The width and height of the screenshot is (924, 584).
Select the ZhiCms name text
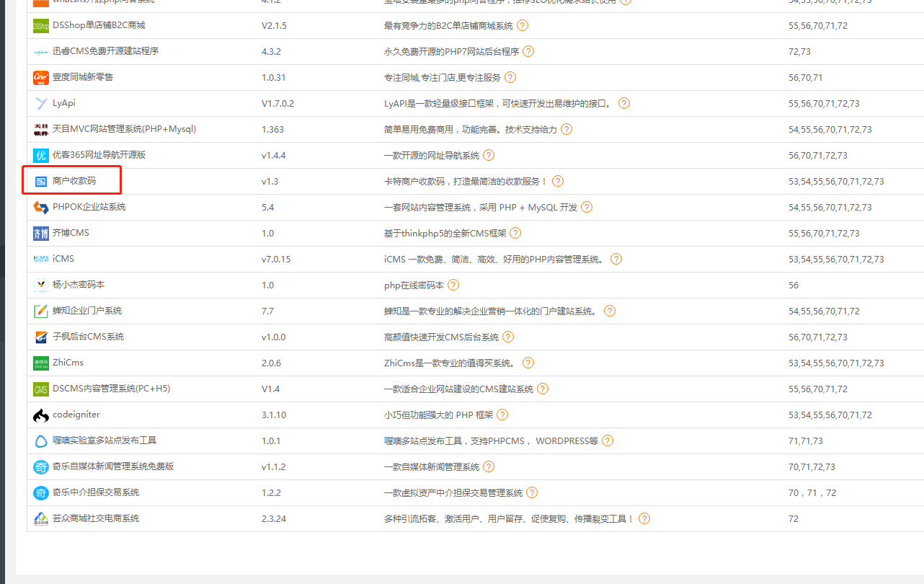click(x=68, y=363)
